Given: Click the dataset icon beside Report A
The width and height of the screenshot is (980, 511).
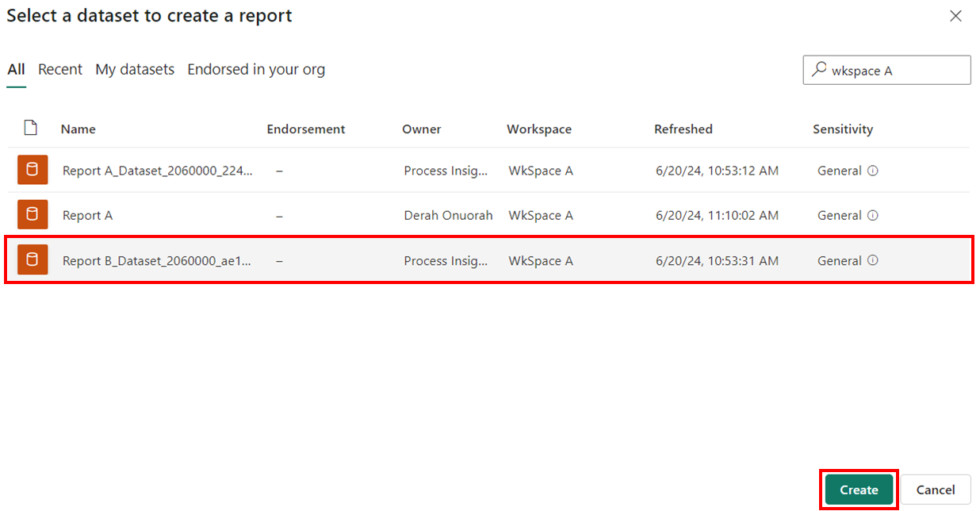Looking at the screenshot, I should [33, 215].
